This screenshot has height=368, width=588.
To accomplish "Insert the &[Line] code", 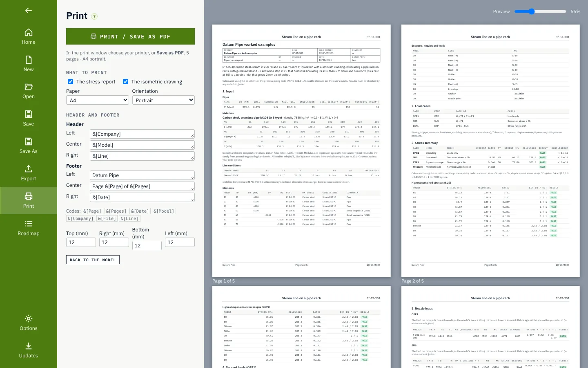I will [130, 219].
